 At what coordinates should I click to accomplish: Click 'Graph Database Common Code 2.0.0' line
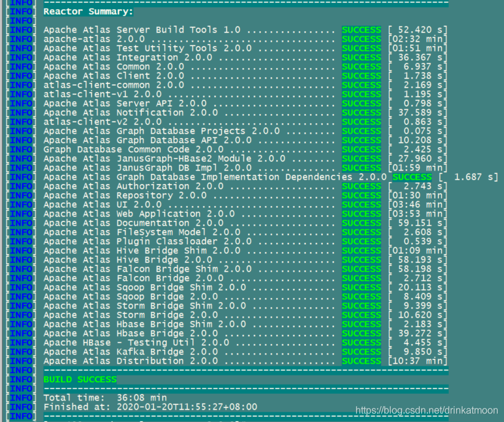tap(133, 150)
